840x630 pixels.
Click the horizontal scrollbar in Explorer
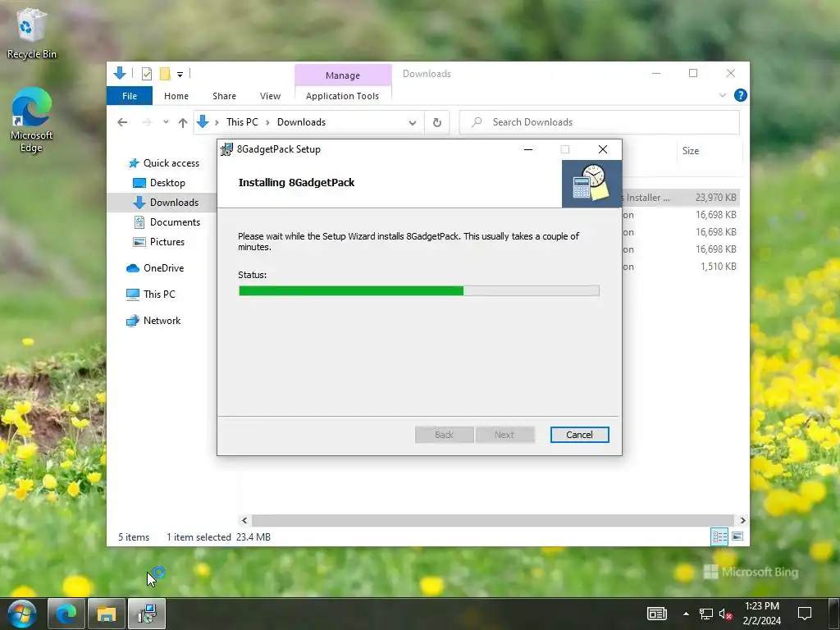pos(492,520)
